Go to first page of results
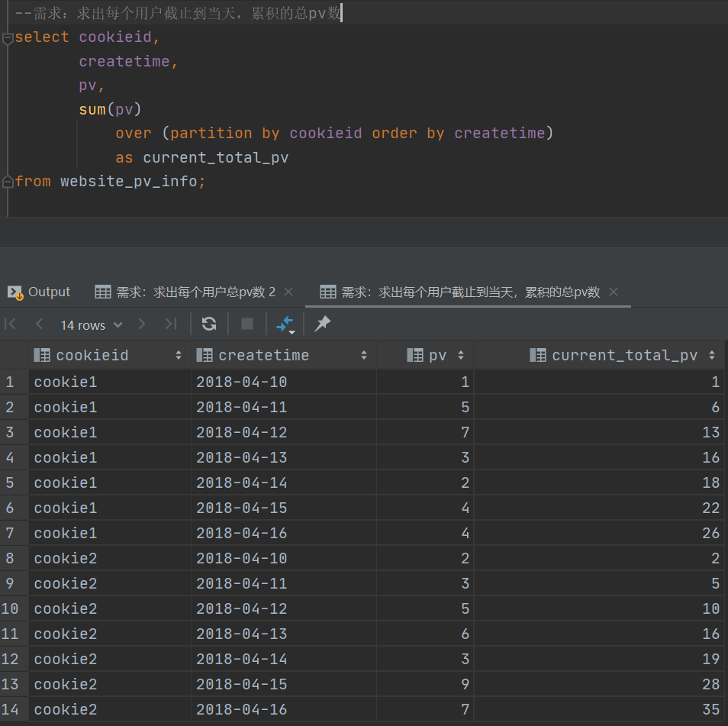728x726 pixels. click(x=10, y=324)
